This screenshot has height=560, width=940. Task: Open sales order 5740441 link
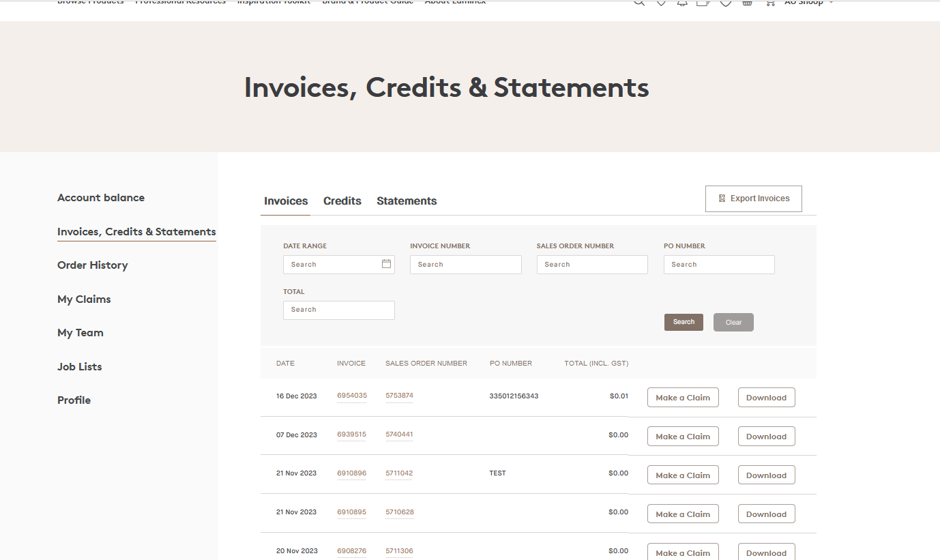(x=399, y=434)
